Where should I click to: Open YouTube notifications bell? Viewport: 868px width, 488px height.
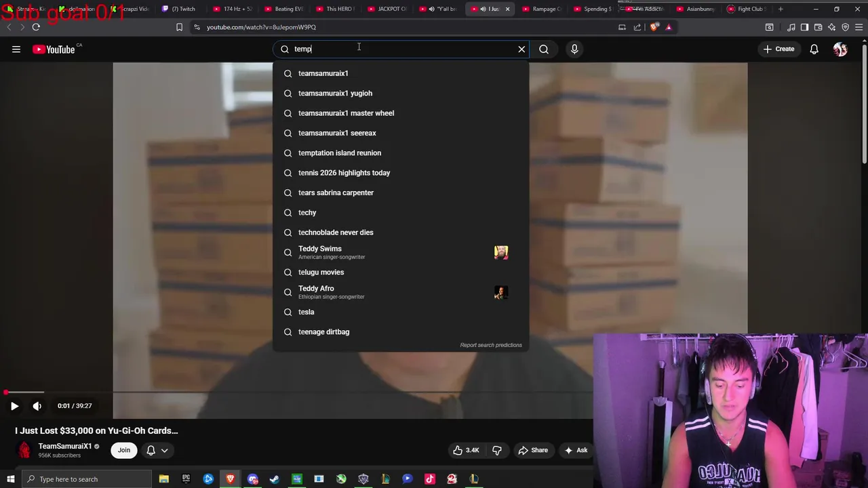coord(814,49)
